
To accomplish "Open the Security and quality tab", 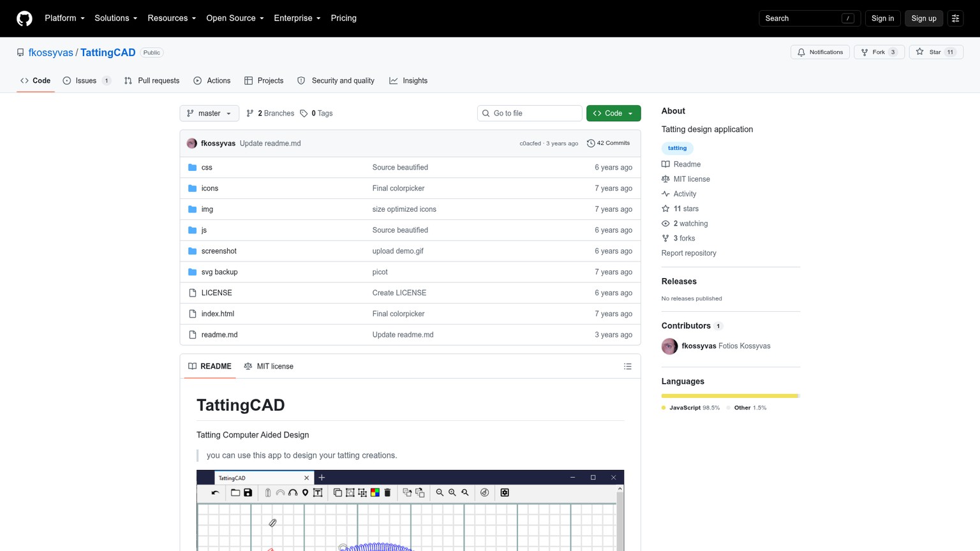I will [336, 81].
